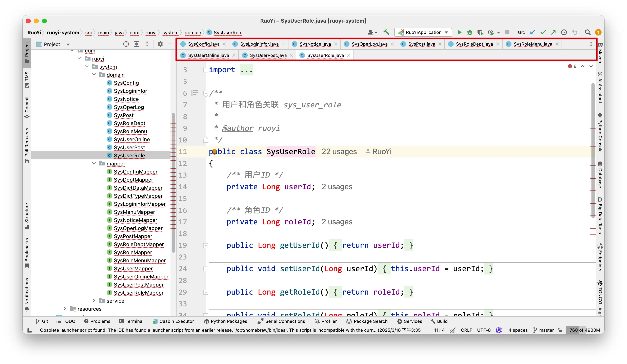This screenshot has width=627, height=364.
Task: Expand the resources folder in tree
Action: pos(65,308)
